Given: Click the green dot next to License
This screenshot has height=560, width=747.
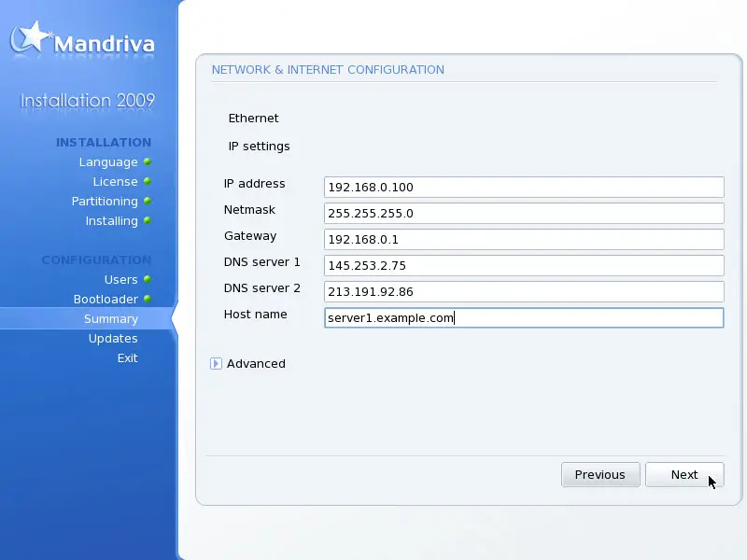Looking at the screenshot, I should click(148, 181).
